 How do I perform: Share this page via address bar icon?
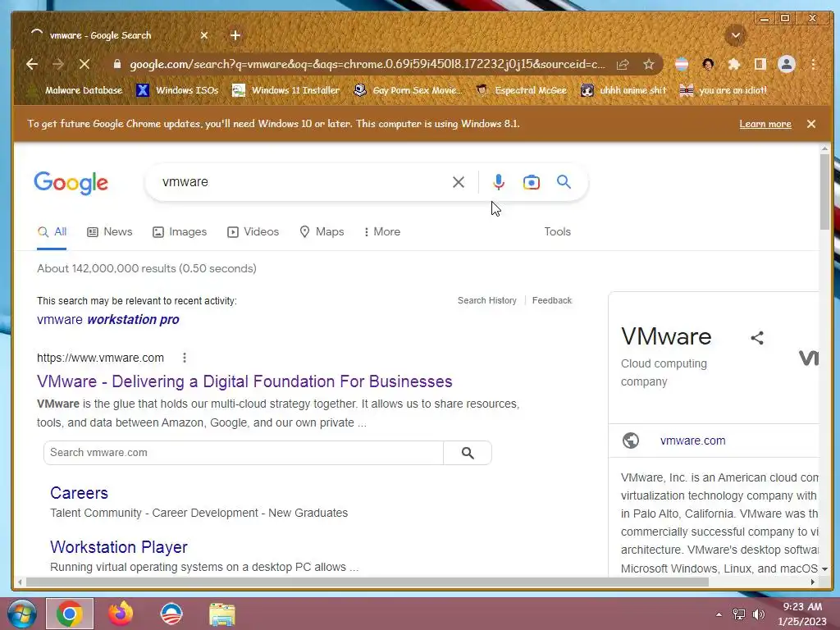tap(623, 64)
